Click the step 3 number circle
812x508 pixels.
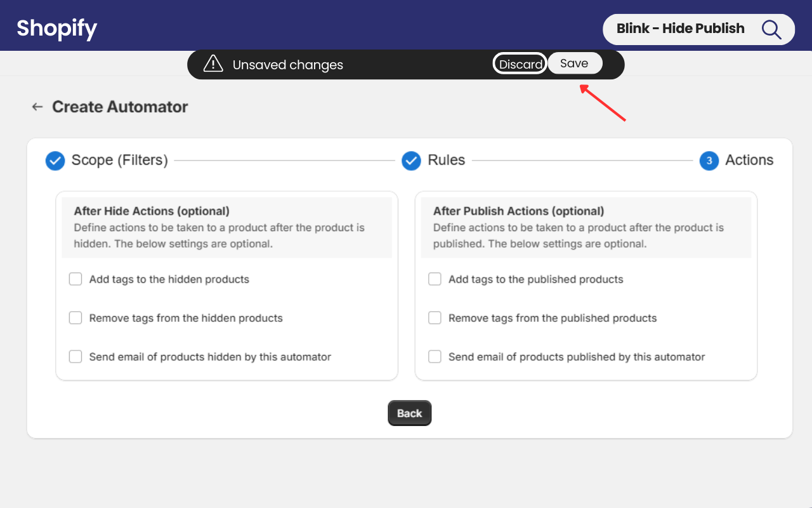[709, 161]
